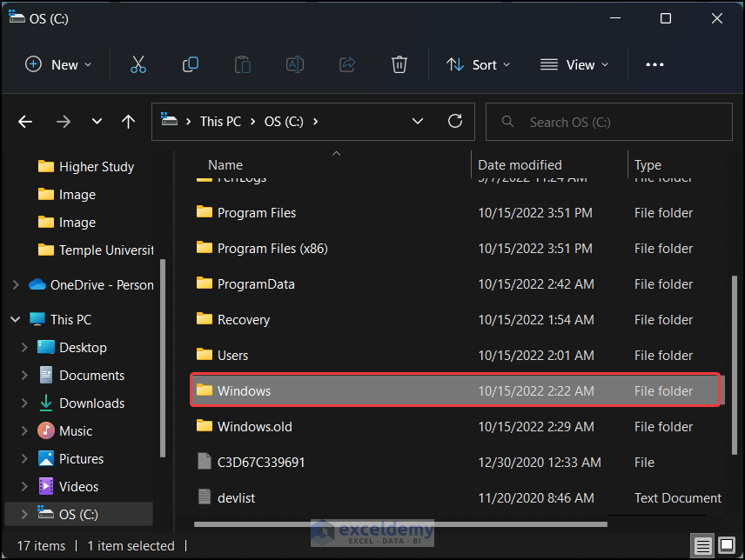Click the Pictures icon in sidebar
The image size is (745, 560).
45,458
